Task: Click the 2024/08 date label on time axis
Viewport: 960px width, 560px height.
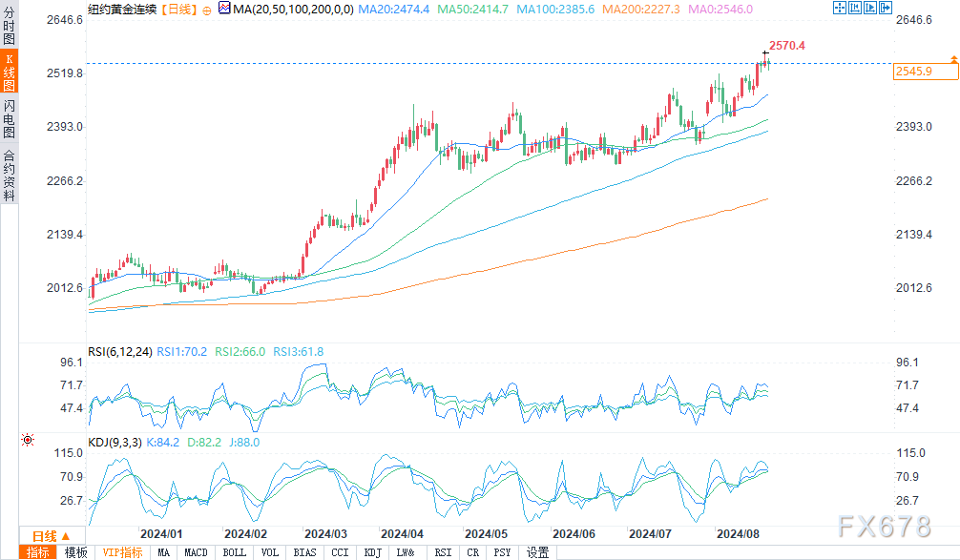Action: point(738,534)
